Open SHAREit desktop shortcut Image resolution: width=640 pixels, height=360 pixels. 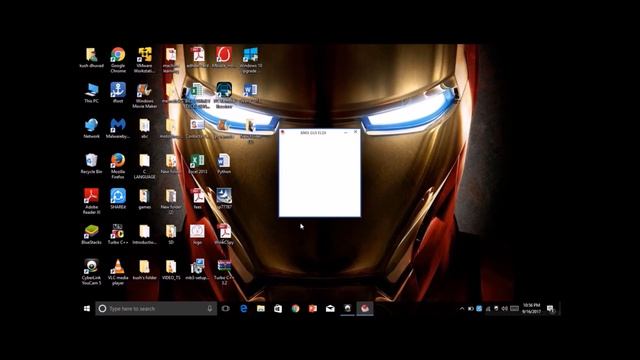[118, 198]
